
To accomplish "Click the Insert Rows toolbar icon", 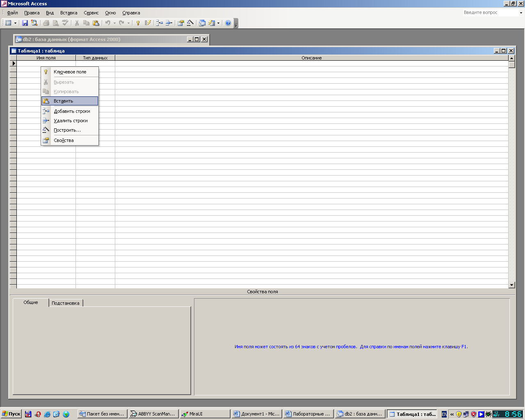I will 160,23.
